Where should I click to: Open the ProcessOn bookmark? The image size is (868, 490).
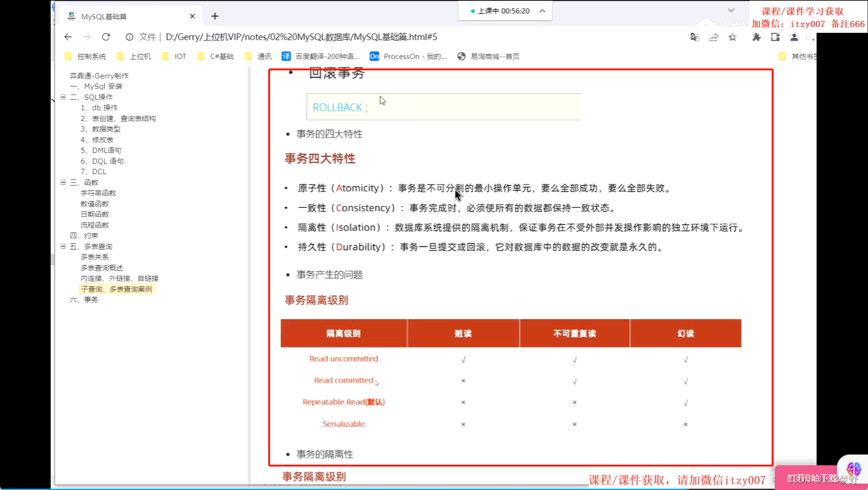pos(408,56)
